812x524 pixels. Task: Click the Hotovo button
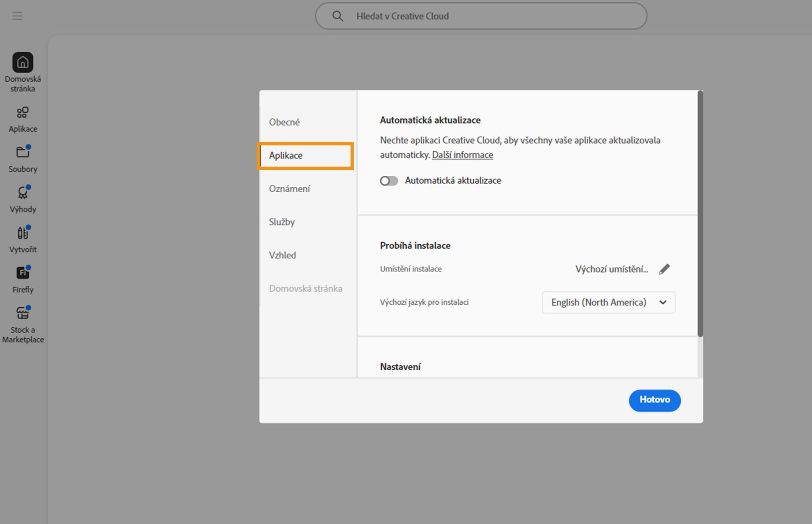[x=654, y=400]
